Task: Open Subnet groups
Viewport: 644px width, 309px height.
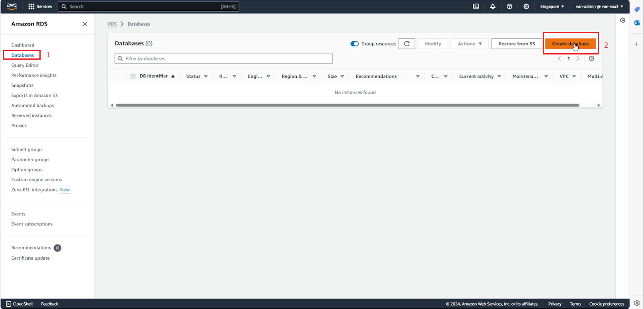Action: tap(27, 150)
